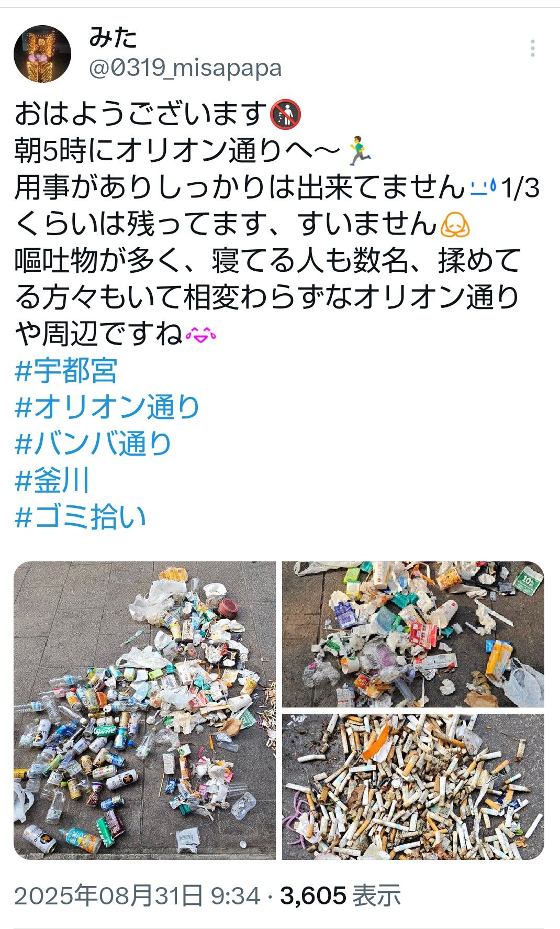Open the @0319_misapapa handle
This screenshot has width=560, height=929.
(186, 68)
